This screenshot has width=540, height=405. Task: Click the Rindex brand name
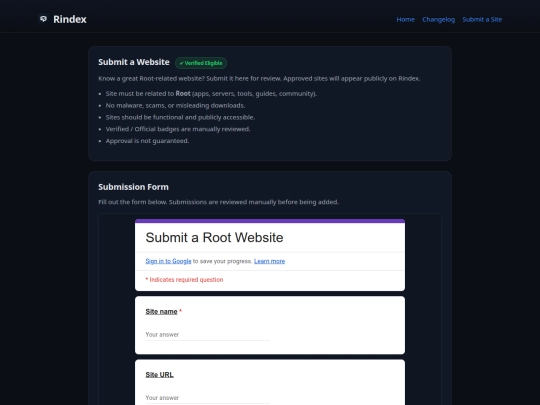[70, 19]
